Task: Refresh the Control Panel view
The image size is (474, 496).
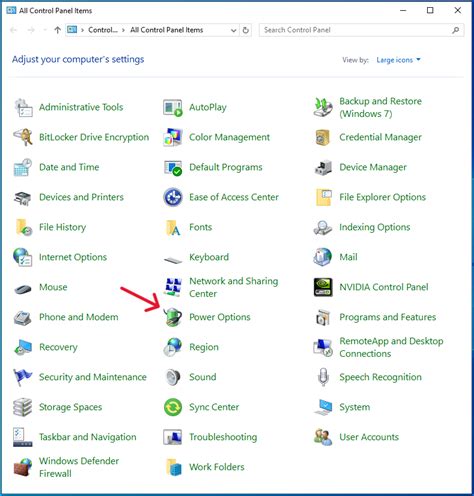Action: coord(246,30)
